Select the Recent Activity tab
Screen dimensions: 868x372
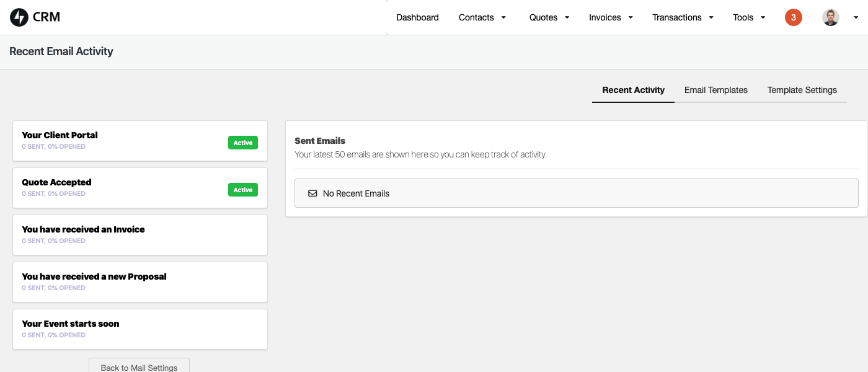[x=633, y=90]
